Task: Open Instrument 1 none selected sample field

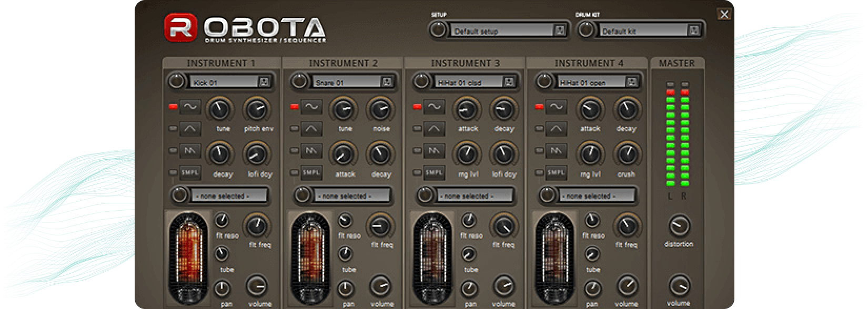Action: point(229,195)
